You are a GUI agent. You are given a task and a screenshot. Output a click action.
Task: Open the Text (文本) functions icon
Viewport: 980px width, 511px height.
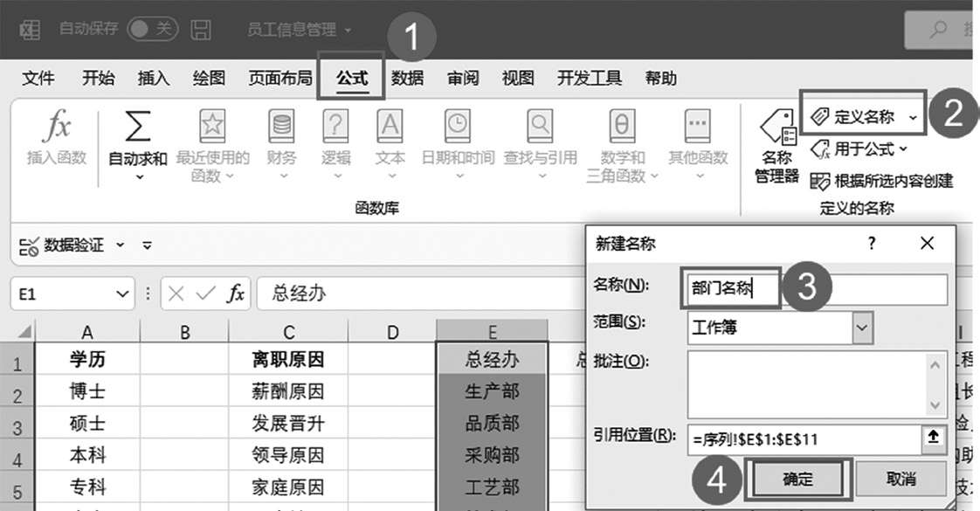coord(390,126)
